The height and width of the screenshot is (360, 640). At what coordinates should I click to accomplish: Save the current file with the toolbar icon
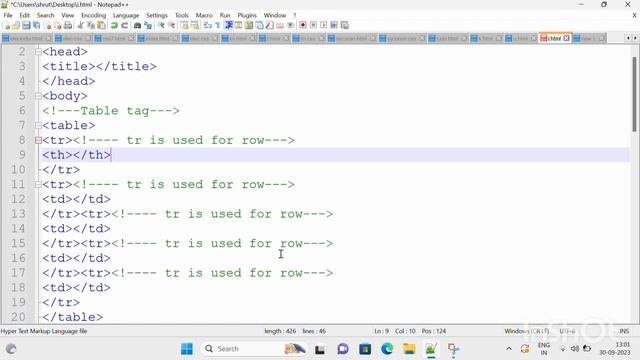pyautogui.click(x=26, y=25)
